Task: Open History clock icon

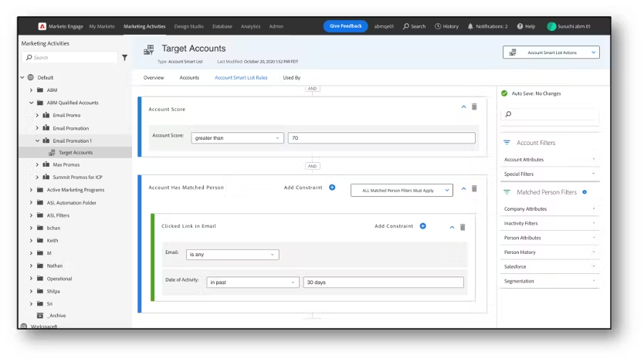Action: pos(438,26)
